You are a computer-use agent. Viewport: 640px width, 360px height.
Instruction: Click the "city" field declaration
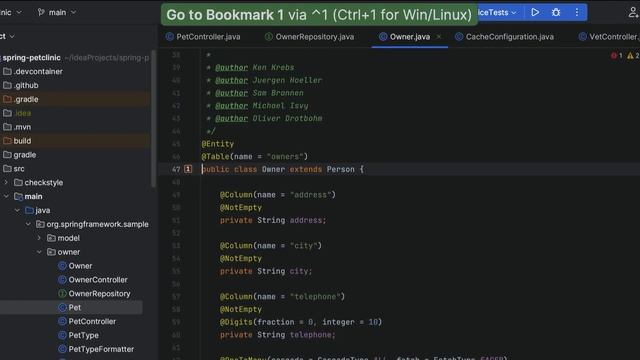coord(266,271)
